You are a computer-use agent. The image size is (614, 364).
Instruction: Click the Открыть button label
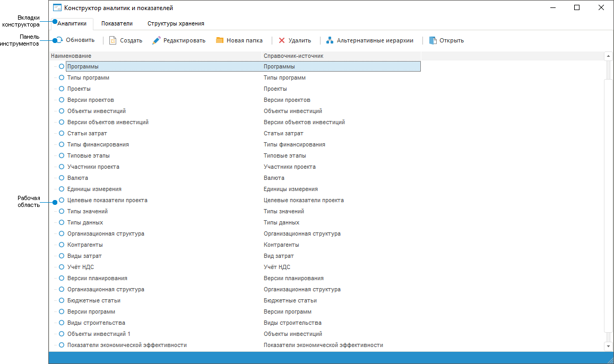(x=452, y=40)
